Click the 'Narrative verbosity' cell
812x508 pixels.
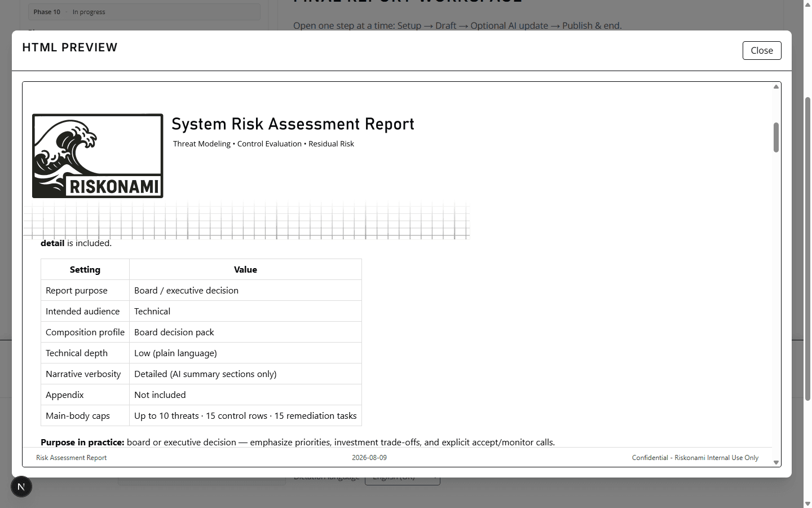point(85,374)
